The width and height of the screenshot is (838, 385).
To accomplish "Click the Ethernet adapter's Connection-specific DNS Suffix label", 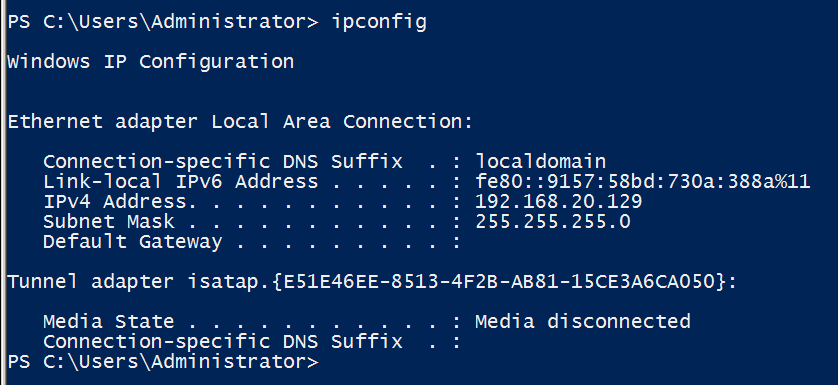I will click(222, 161).
